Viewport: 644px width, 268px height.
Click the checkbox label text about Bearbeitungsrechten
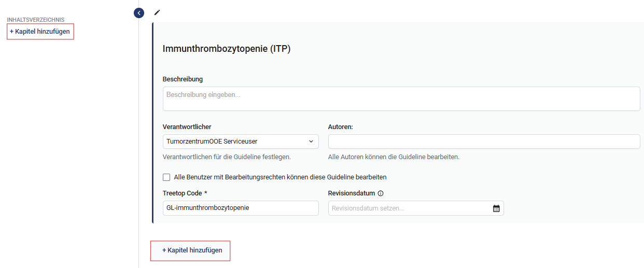(x=280, y=177)
